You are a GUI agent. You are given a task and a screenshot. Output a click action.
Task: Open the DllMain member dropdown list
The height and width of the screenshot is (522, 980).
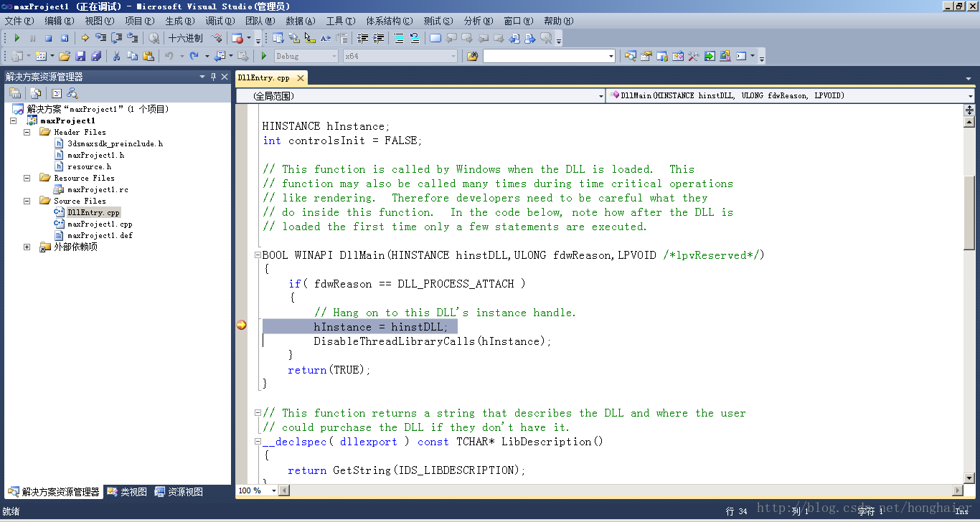970,95
